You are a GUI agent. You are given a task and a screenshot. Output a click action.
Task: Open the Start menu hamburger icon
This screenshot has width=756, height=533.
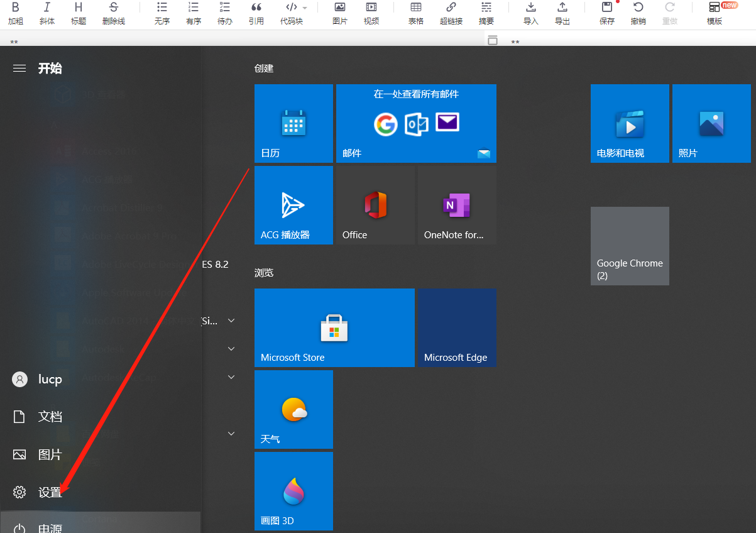(19, 68)
